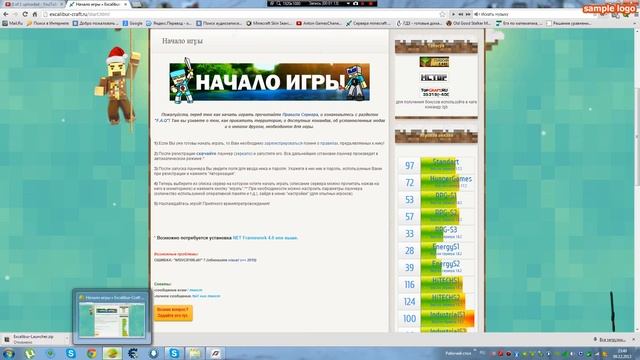The image size is (640, 360).
Task: Click the browser Home icon
Action: pos(35,14)
